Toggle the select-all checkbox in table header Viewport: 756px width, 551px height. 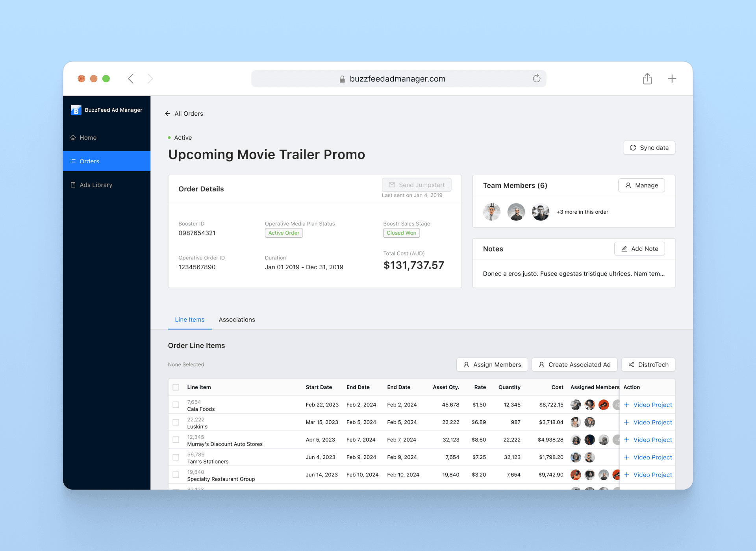coord(176,387)
